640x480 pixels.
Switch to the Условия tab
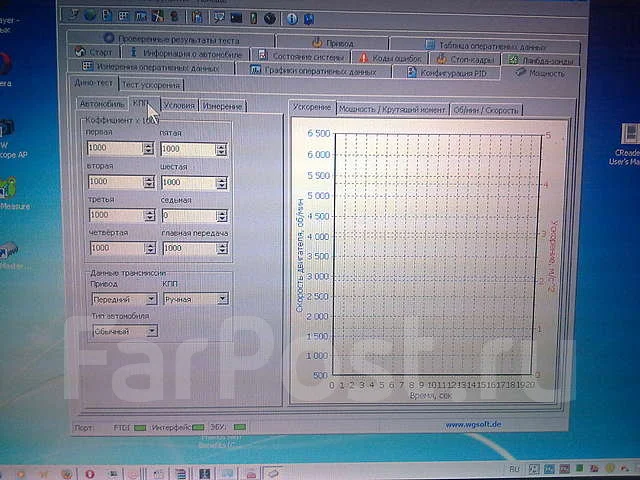(179, 105)
